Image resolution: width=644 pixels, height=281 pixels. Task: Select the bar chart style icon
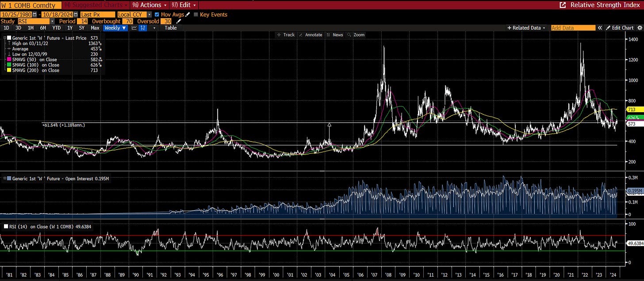click(x=143, y=28)
